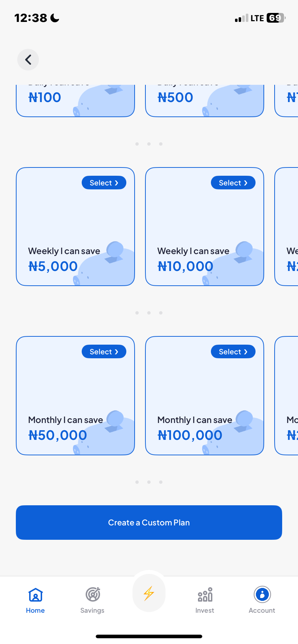298x644 pixels.
Task: Select the Weekly ₦5,000 savings plan
Action: click(x=104, y=183)
